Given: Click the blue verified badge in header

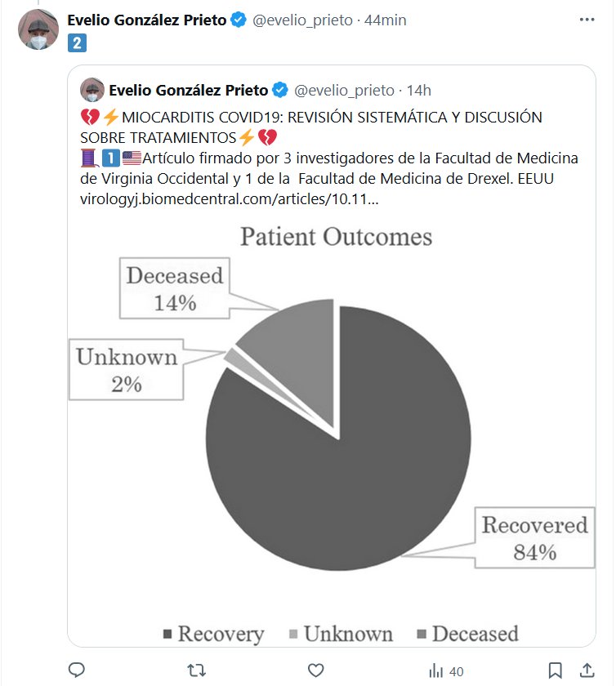Looking at the screenshot, I should click(239, 20).
